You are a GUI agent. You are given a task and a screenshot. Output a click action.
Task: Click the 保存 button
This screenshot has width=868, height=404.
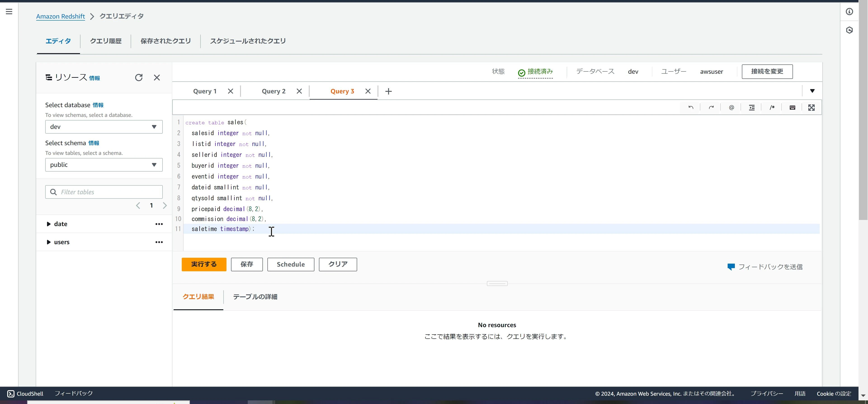click(x=247, y=265)
